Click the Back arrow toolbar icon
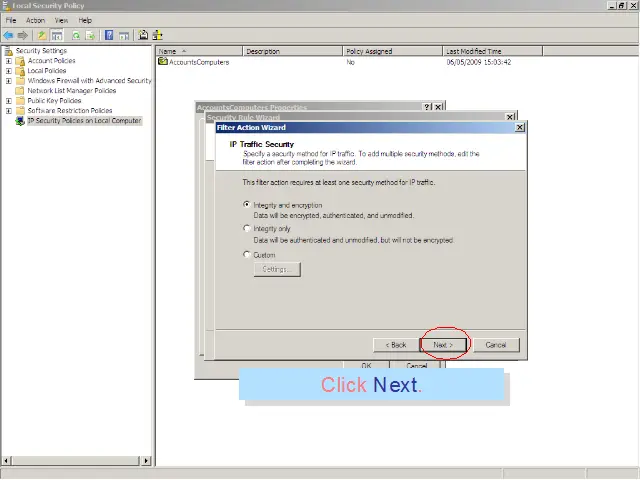 [8, 35]
